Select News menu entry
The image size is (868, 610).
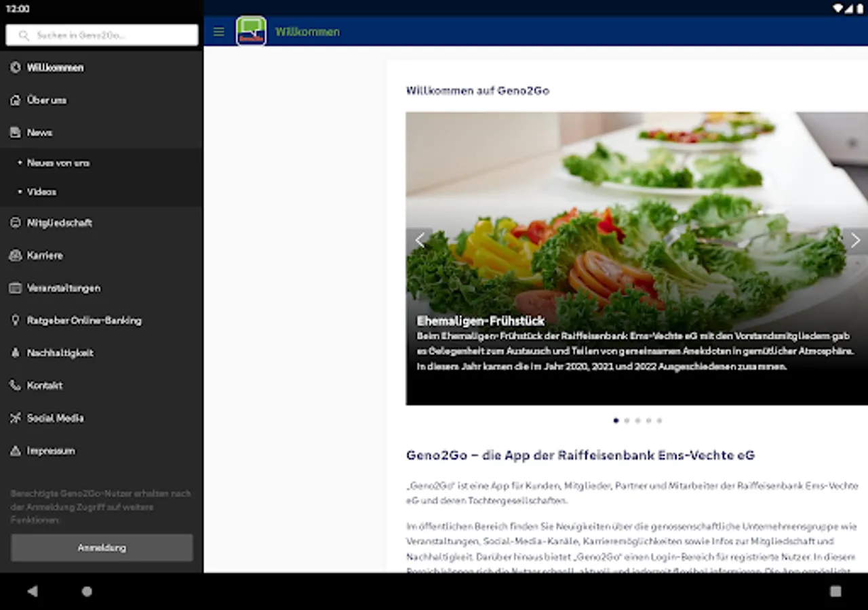click(x=102, y=132)
